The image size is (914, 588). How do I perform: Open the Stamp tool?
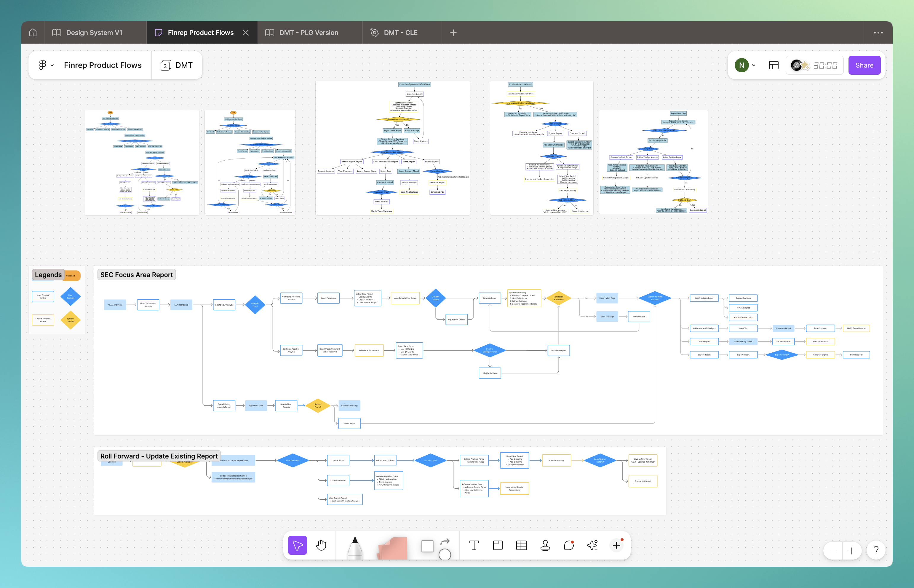point(545,546)
